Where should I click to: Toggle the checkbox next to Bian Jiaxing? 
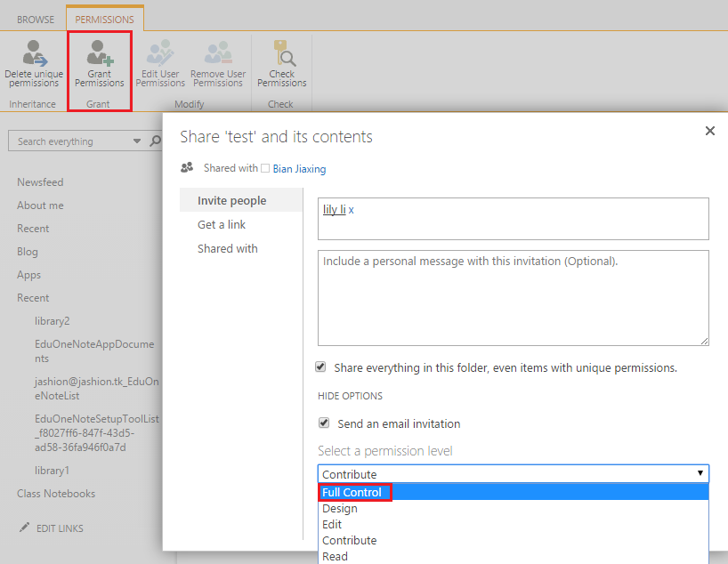tap(265, 168)
